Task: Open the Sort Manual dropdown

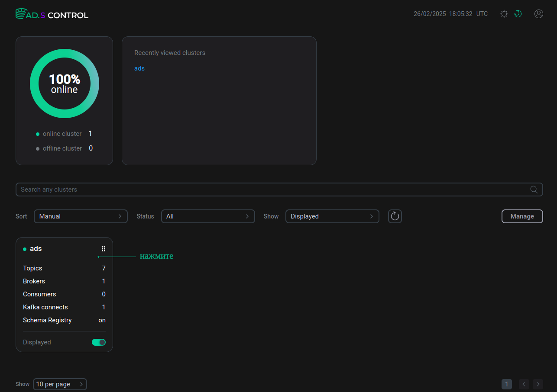Action: pos(81,216)
